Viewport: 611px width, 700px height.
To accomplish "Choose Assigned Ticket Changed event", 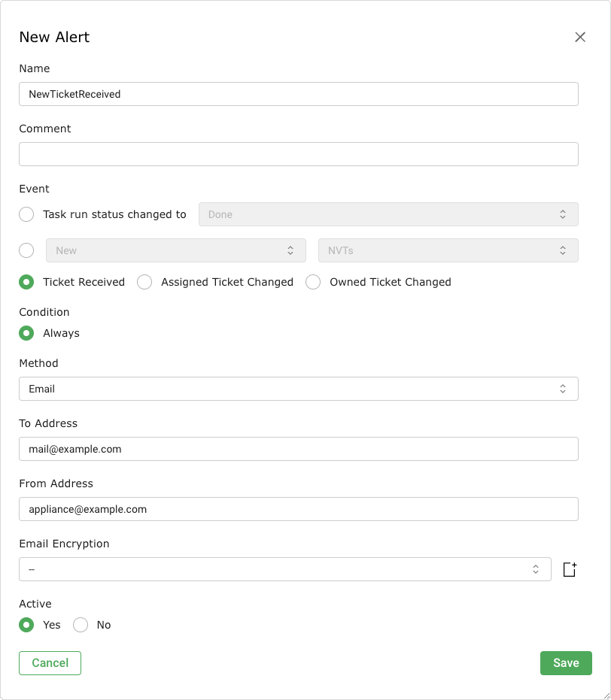I will 145,282.
